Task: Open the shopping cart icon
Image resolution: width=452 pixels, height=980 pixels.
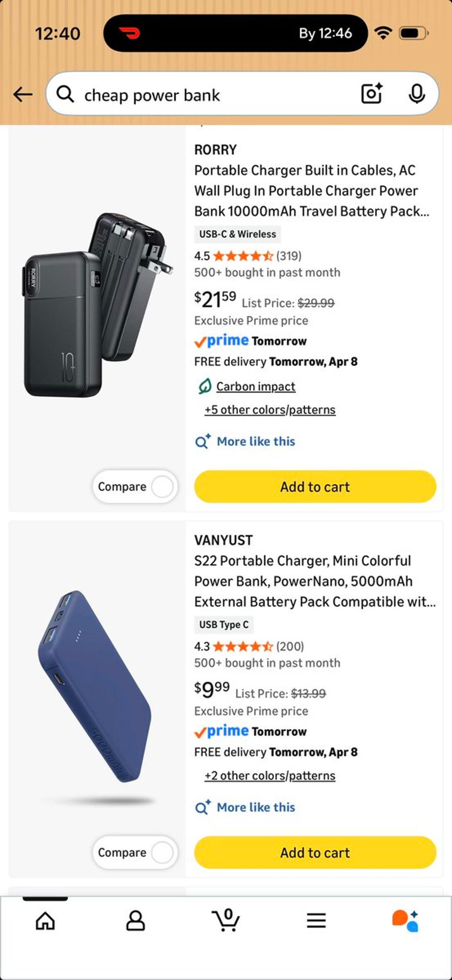Action: [226, 920]
